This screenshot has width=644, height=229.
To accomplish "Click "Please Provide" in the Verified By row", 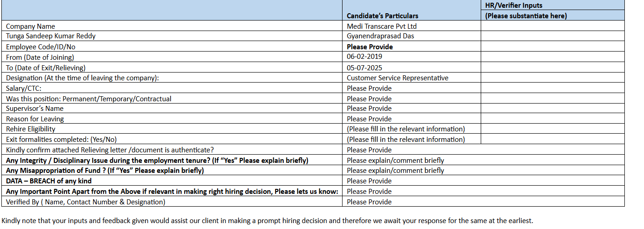I will coord(369,202).
